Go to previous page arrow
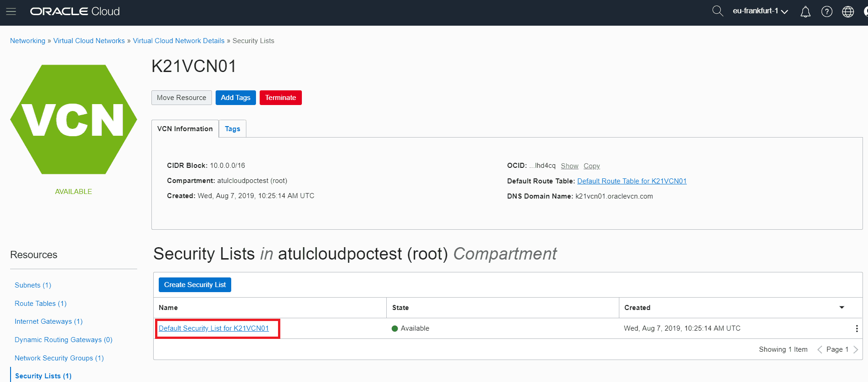 click(820, 349)
